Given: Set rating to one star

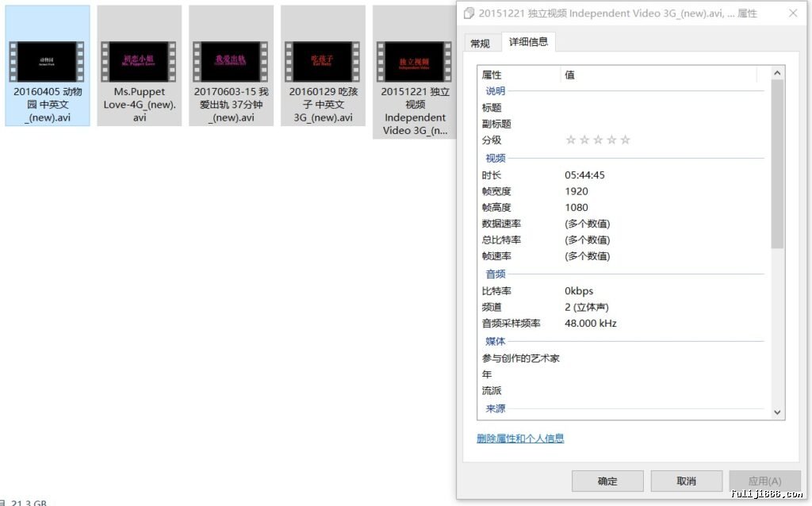Looking at the screenshot, I should tap(571, 140).
